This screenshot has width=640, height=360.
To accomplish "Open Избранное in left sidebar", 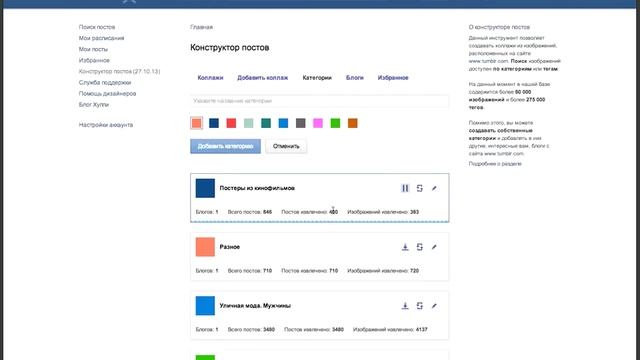I will point(94,60).
